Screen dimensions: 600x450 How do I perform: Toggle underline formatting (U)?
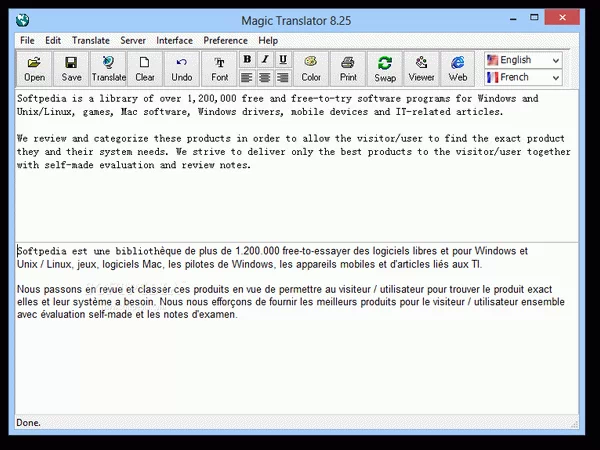coord(283,60)
